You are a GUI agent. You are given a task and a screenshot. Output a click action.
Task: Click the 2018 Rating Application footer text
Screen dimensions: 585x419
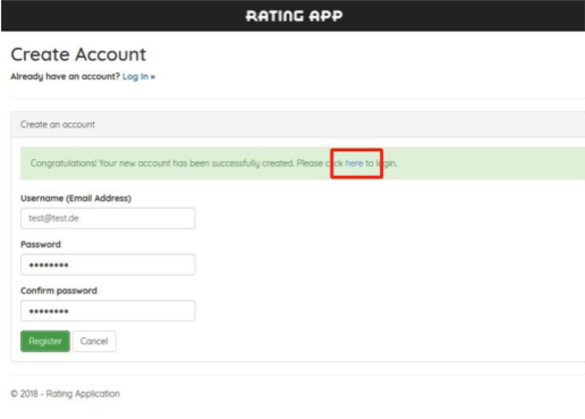pos(65,394)
